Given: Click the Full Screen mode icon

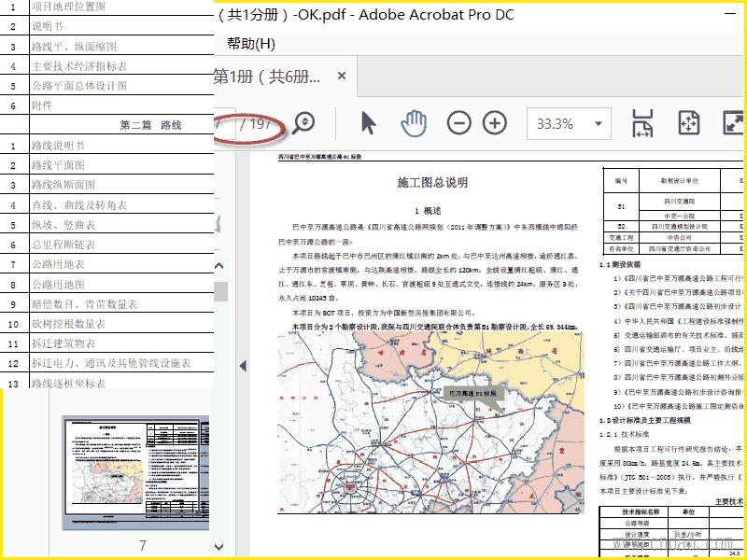Looking at the screenshot, I should click(x=733, y=123).
